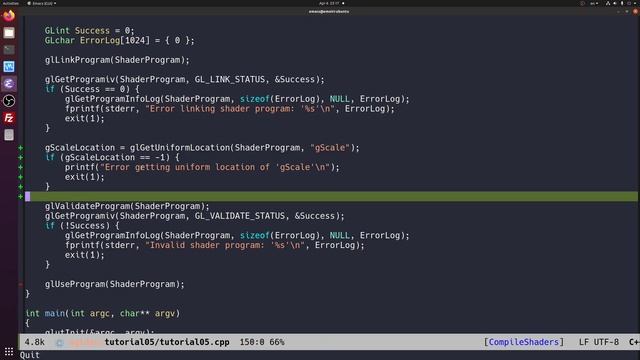Open the network status tray icon
640x360 pixels.
tap(608, 3)
